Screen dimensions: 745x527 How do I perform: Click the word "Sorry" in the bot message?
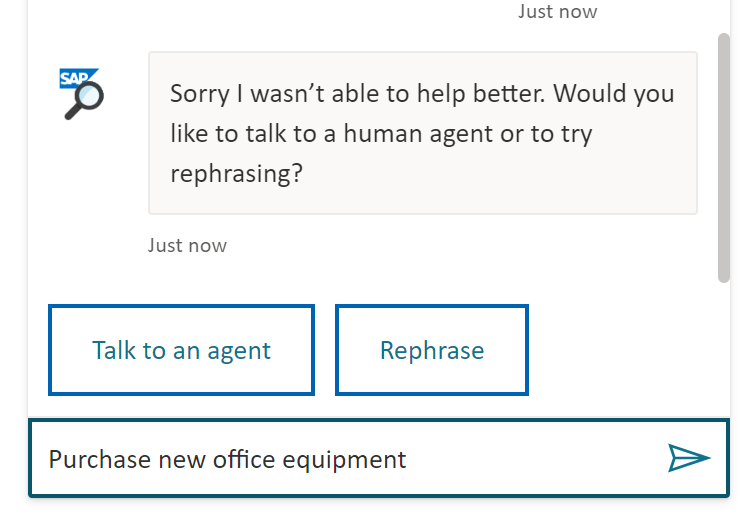200,94
